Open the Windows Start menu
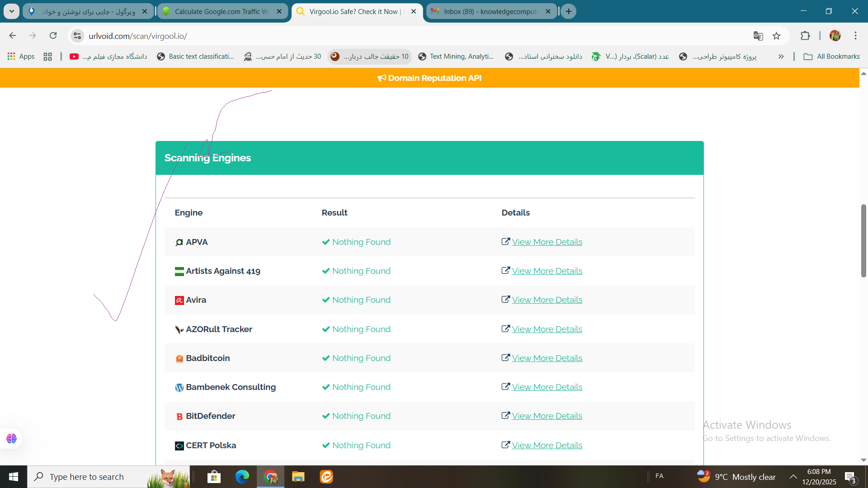The image size is (868, 488). (x=13, y=476)
